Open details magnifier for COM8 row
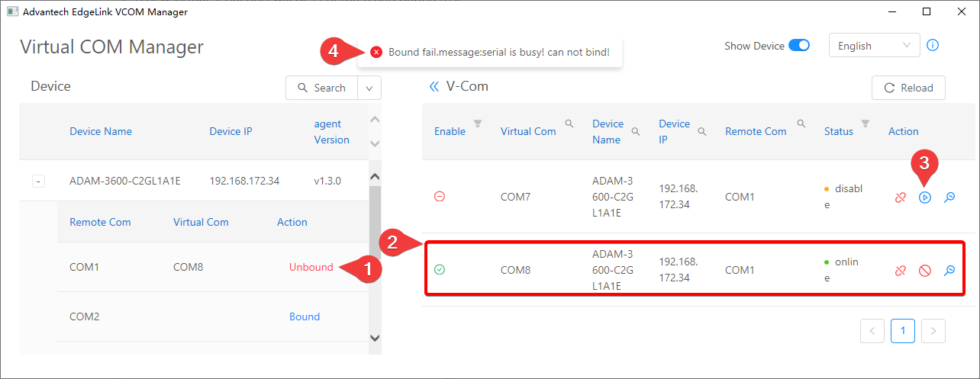 949,271
